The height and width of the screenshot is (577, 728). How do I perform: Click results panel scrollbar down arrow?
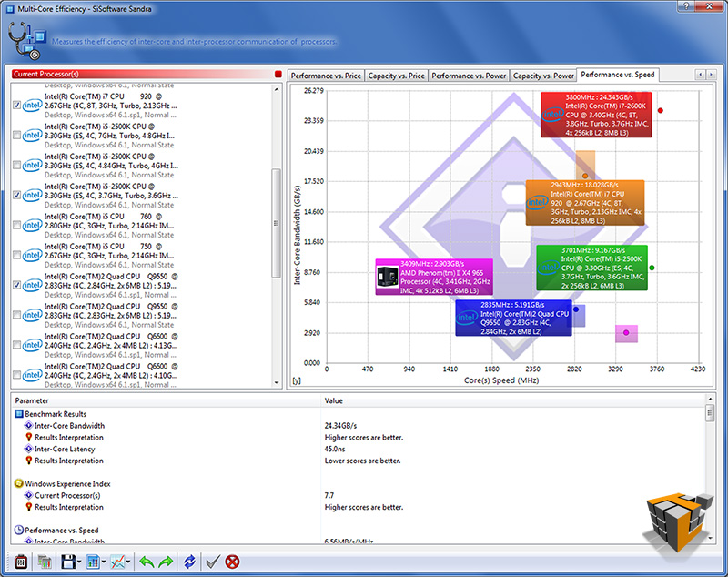point(710,539)
